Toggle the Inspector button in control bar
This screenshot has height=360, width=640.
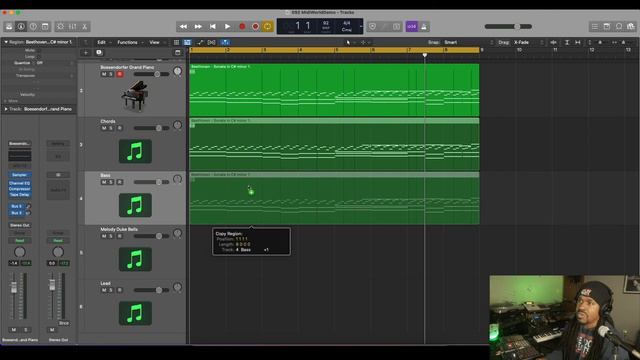[x=21, y=27]
